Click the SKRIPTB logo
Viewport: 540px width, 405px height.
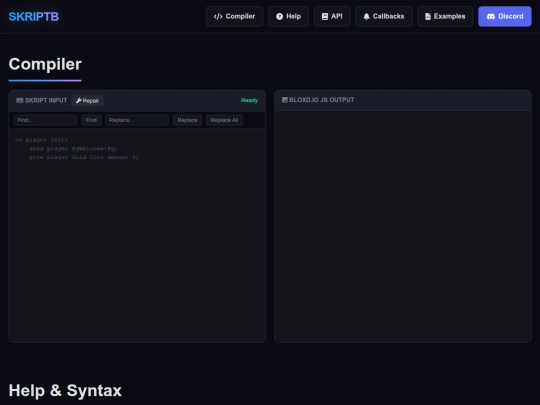tap(33, 16)
